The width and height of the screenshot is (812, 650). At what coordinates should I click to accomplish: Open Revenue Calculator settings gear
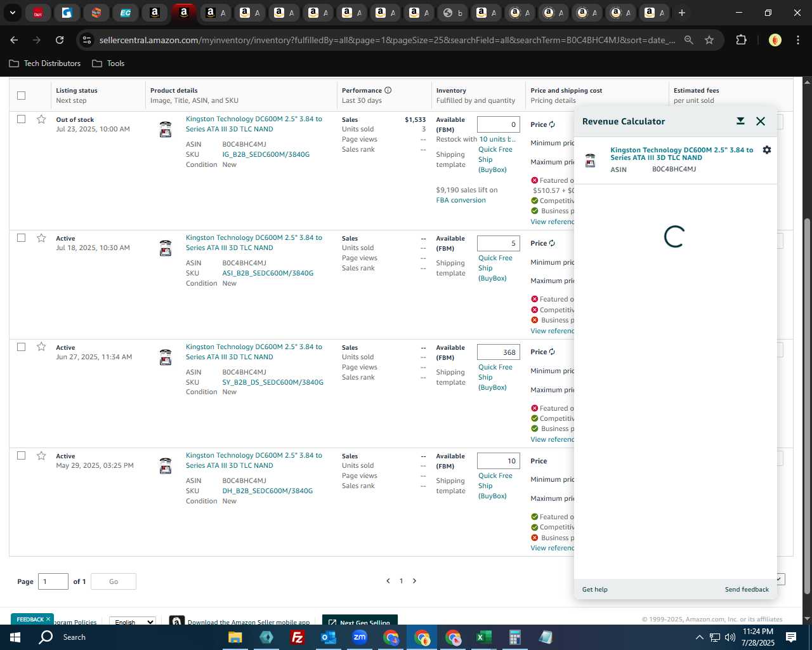(767, 150)
